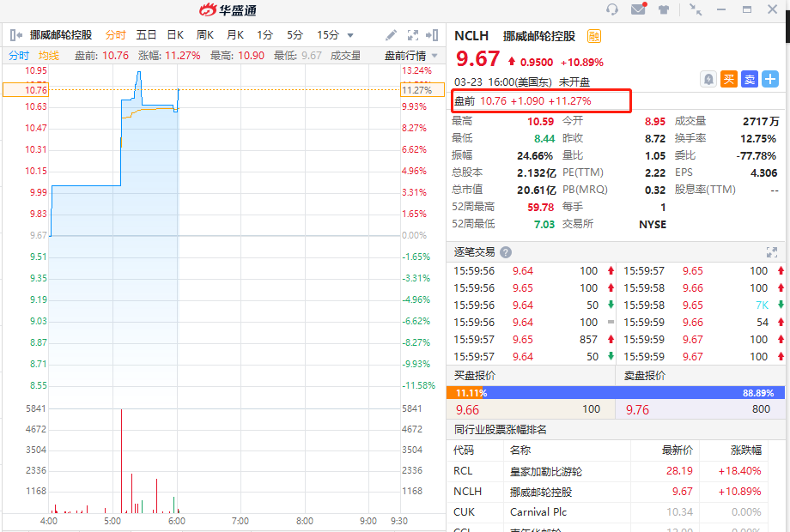
Task: Switch to the 五日 chart tab
Action: (146, 34)
